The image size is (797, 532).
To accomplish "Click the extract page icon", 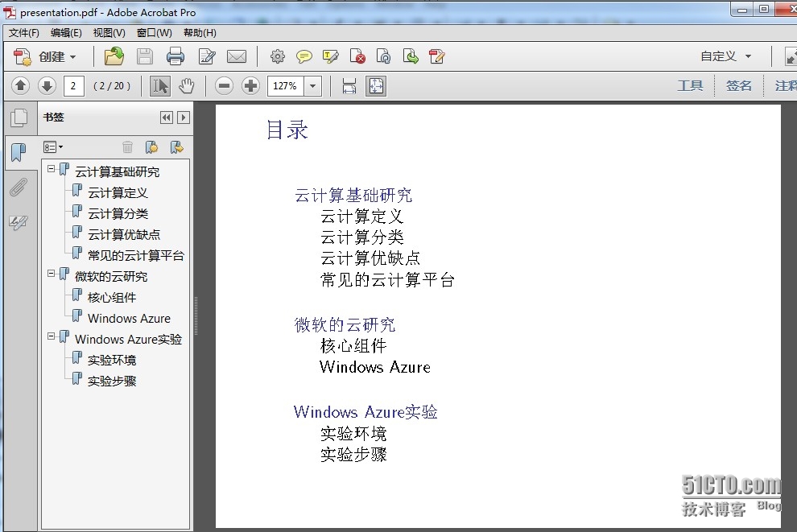I will pos(411,56).
